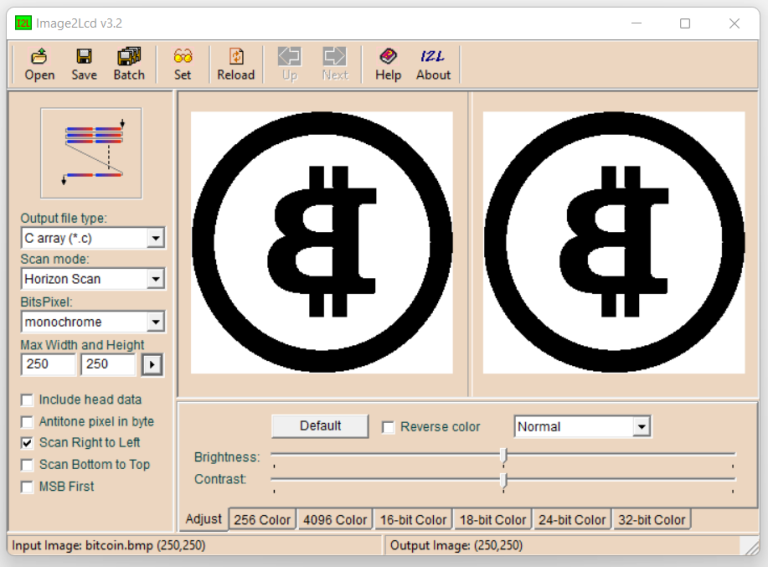Enable Scan Bottom to Top
The height and width of the screenshot is (567, 768).
(27, 465)
